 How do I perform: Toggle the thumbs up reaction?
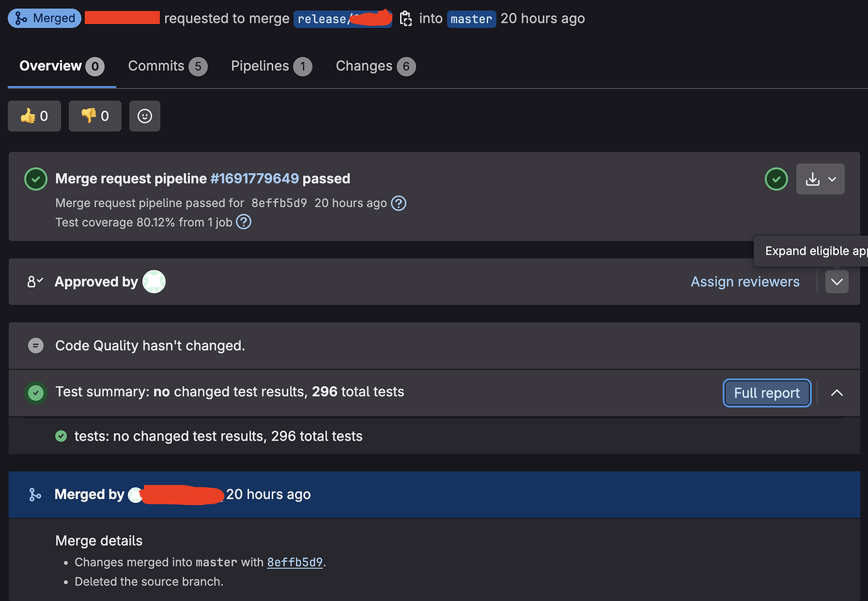34,116
